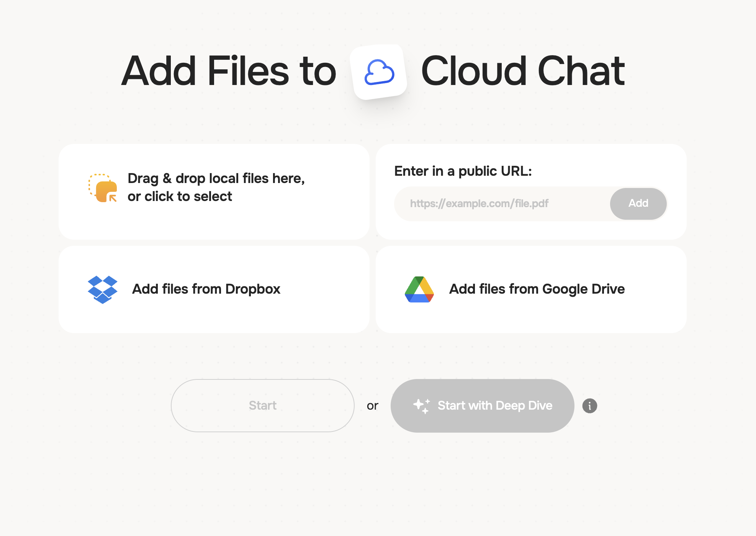Click the "Cloud Chat" heading text
Viewport: 756px width, 536px height.
point(522,71)
